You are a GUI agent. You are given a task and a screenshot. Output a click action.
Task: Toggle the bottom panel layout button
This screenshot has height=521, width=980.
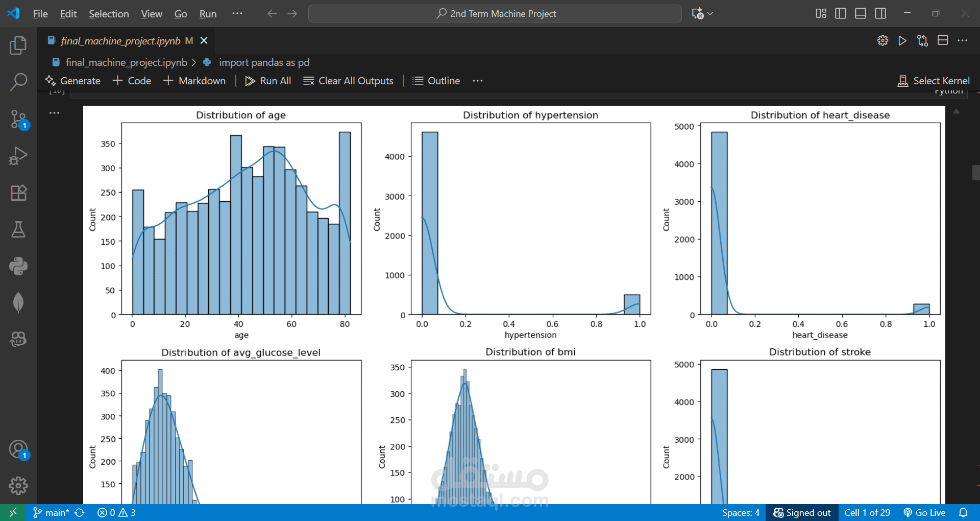pos(861,14)
